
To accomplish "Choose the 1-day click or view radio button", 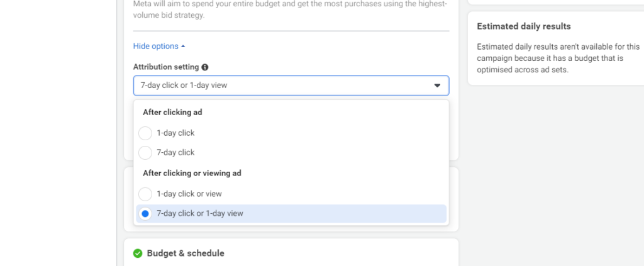I will [x=145, y=194].
